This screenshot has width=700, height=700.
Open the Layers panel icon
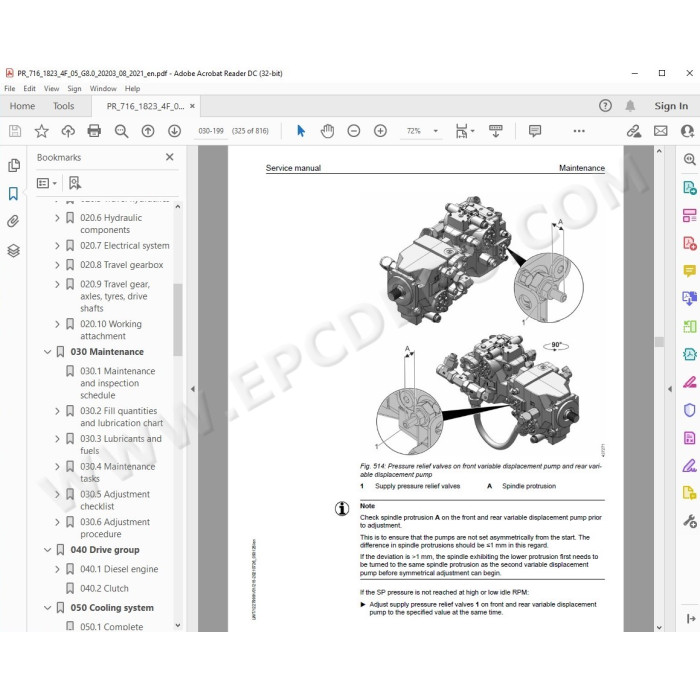(x=13, y=250)
